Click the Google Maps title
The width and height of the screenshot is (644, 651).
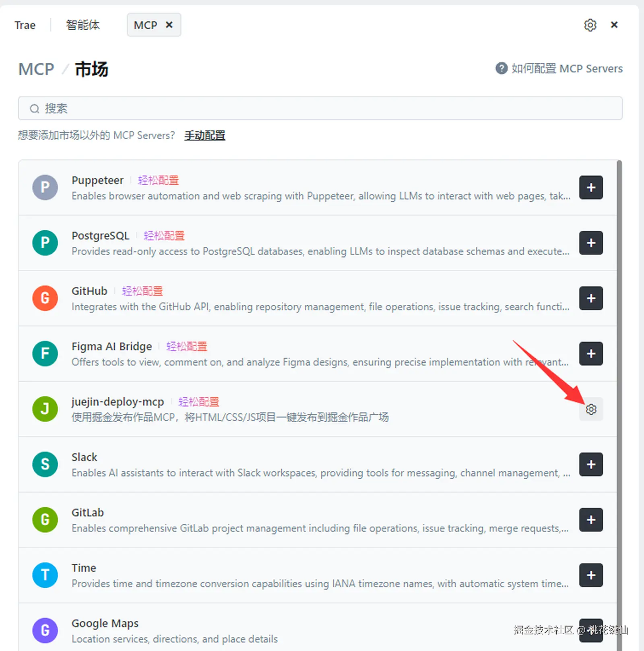coord(105,623)
